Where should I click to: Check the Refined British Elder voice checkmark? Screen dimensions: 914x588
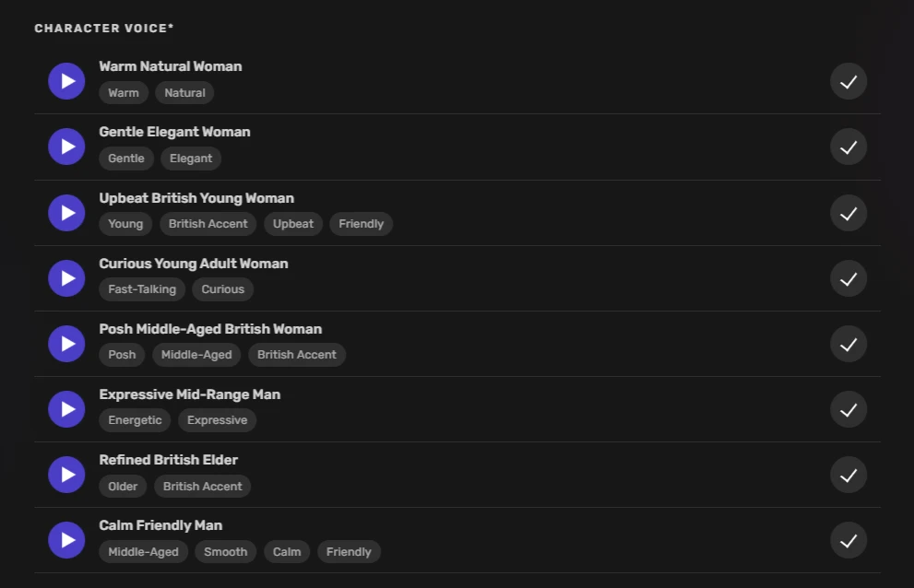[849, 475]
